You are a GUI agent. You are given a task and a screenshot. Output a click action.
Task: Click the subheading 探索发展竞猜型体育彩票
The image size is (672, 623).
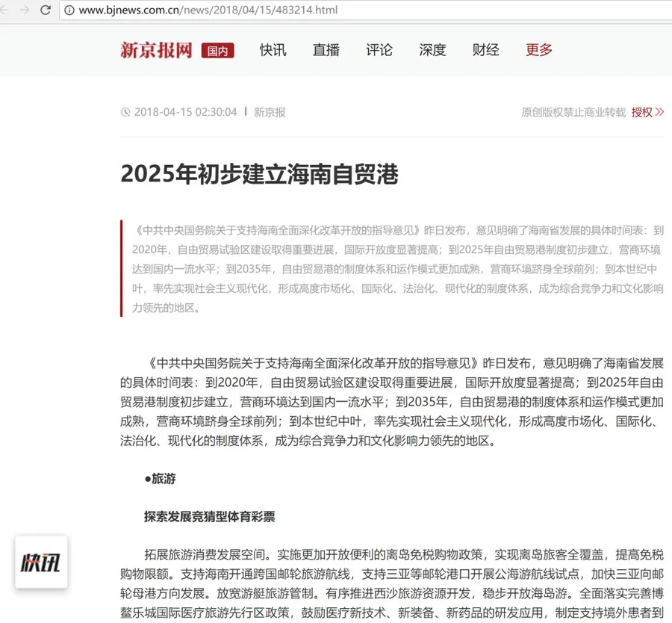click(210, 517)
